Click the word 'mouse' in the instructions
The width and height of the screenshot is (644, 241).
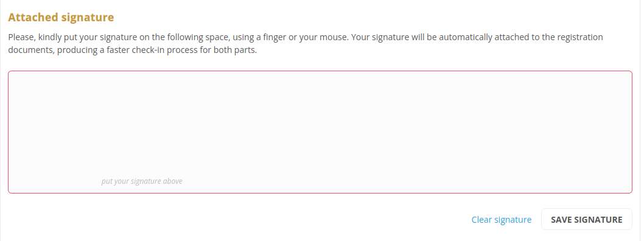tap(337, 37)
